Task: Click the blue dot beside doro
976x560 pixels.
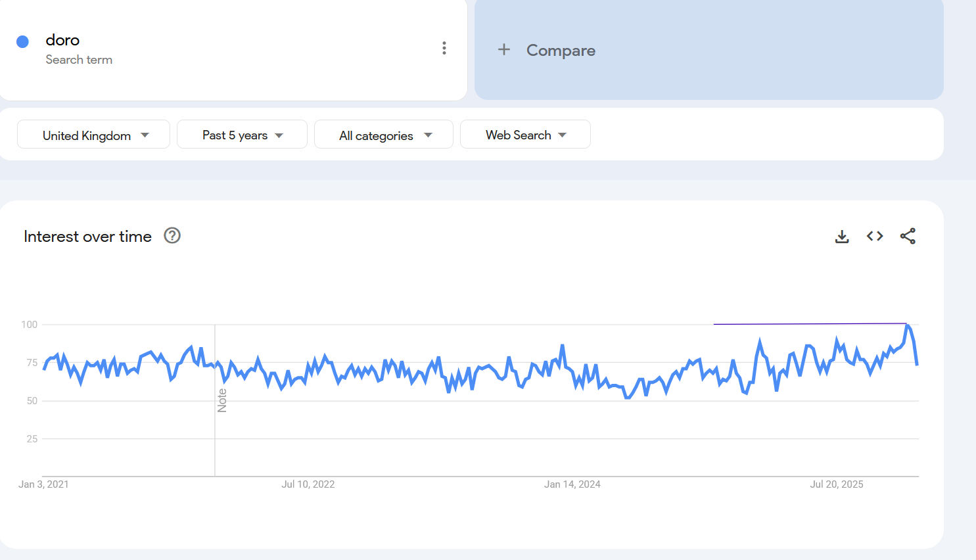Action: click(x=22, y=42)
